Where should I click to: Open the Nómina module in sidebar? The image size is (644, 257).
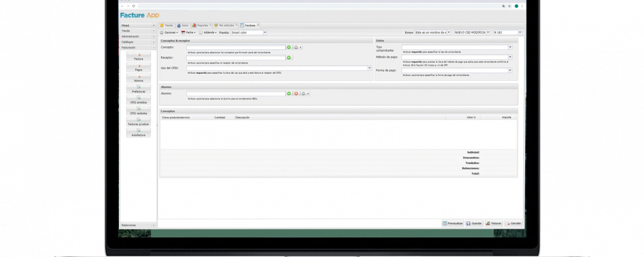pos(139,78)
